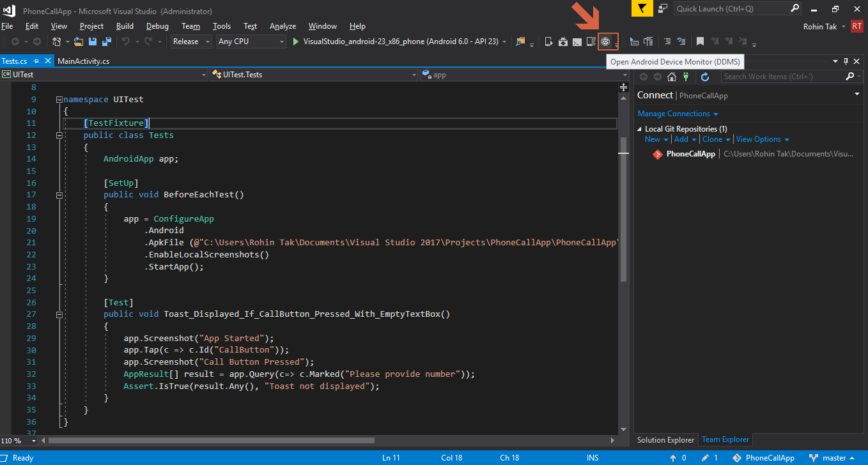
Task: Open the Tools menu
Action: [222, 26]
